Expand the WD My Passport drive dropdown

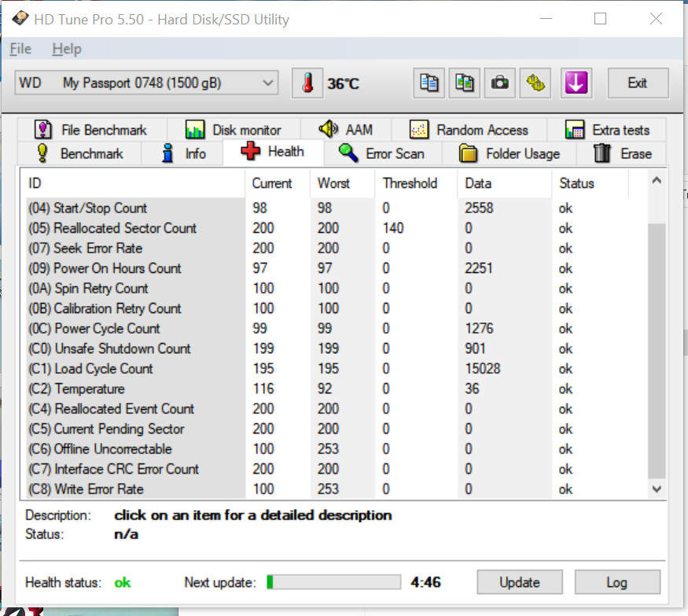[268, 83]
